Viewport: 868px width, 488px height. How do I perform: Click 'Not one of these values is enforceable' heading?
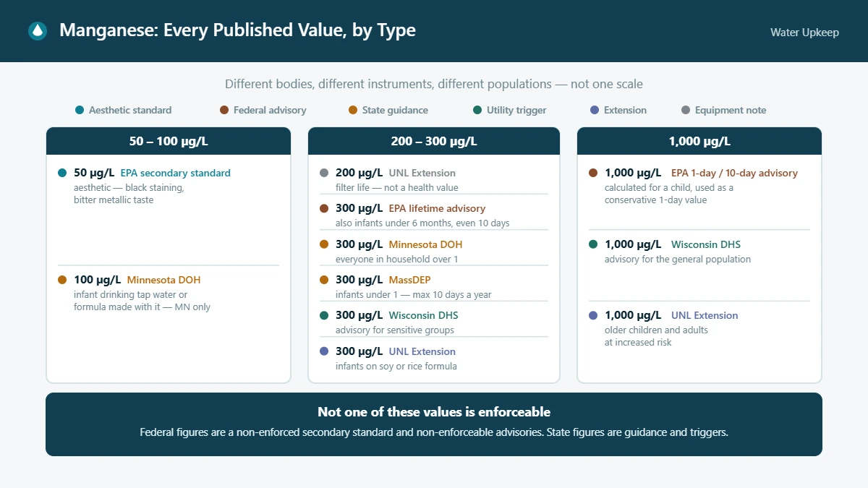tap(434, 412)
